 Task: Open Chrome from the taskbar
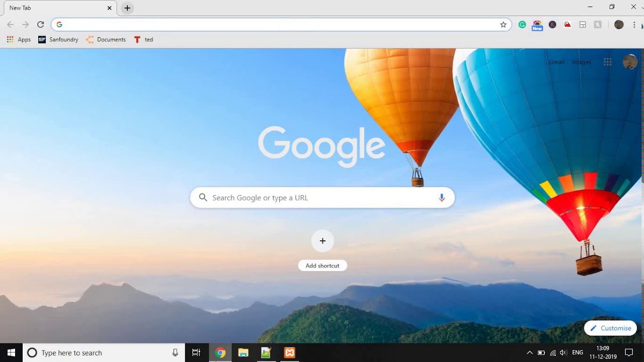click(220, 352)
